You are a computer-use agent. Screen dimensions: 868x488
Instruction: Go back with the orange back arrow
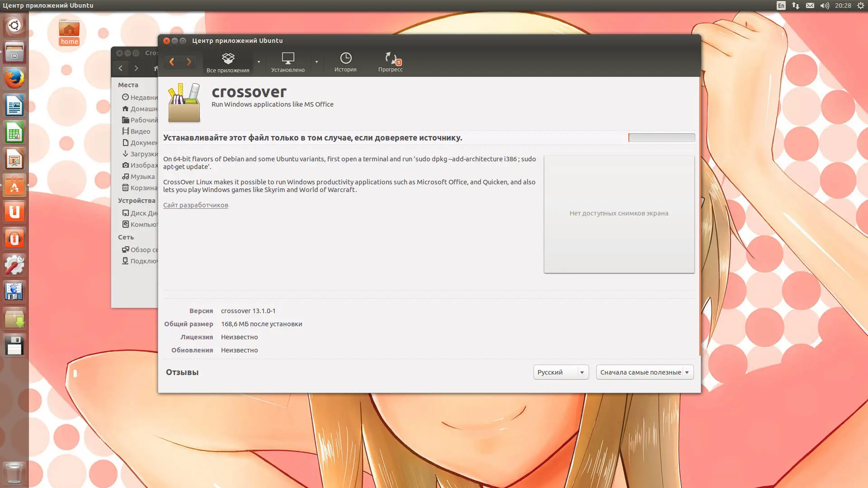pyautogui.click(x=172, y=62)
